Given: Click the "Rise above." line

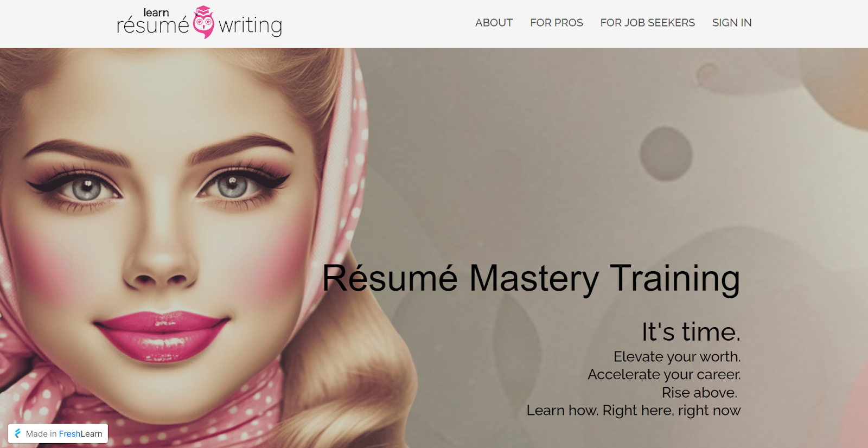Looking at the screenshot, I should tap(699, 392).
